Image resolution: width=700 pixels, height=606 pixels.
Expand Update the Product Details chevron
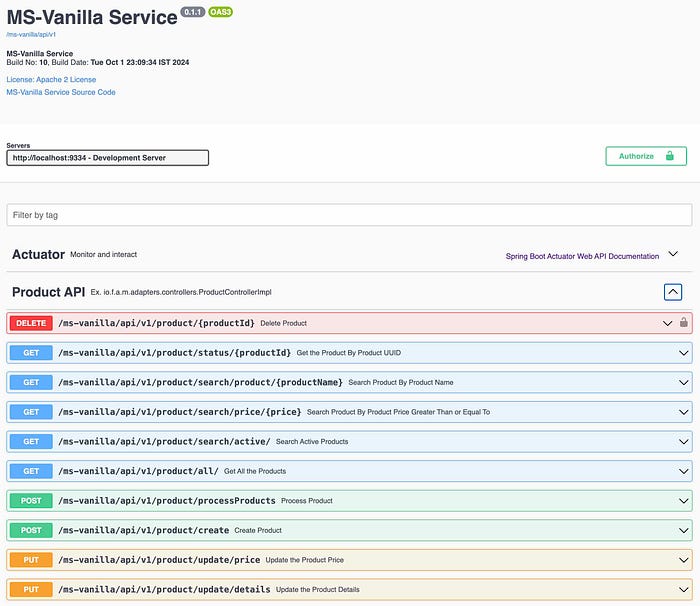[x=683, y=589]
